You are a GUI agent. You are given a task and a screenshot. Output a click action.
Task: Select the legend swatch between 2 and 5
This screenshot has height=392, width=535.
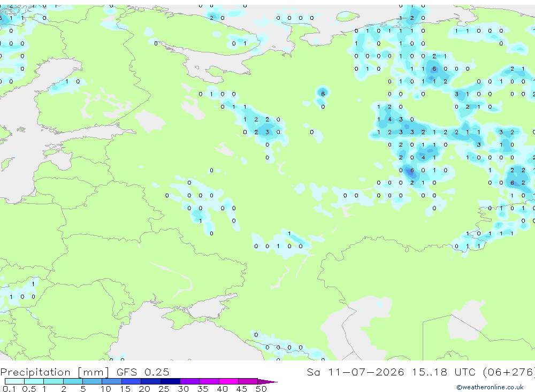pos(73,381)
